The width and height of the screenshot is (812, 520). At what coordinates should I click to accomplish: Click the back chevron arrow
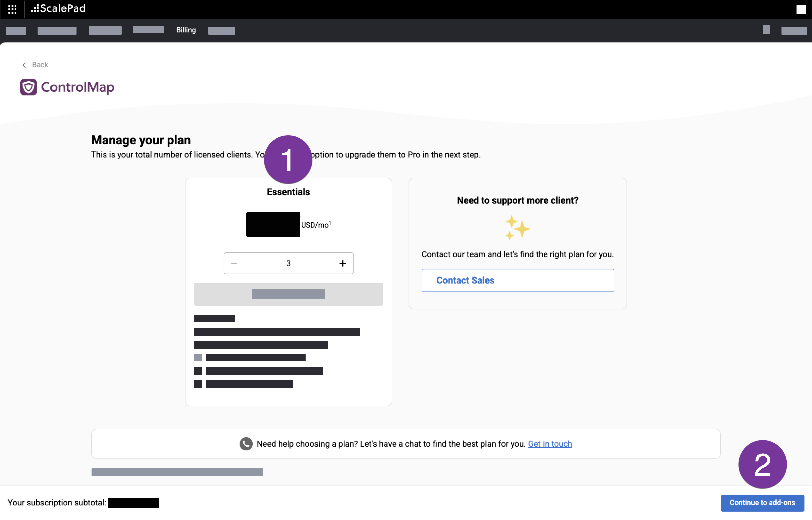(24, 65)
